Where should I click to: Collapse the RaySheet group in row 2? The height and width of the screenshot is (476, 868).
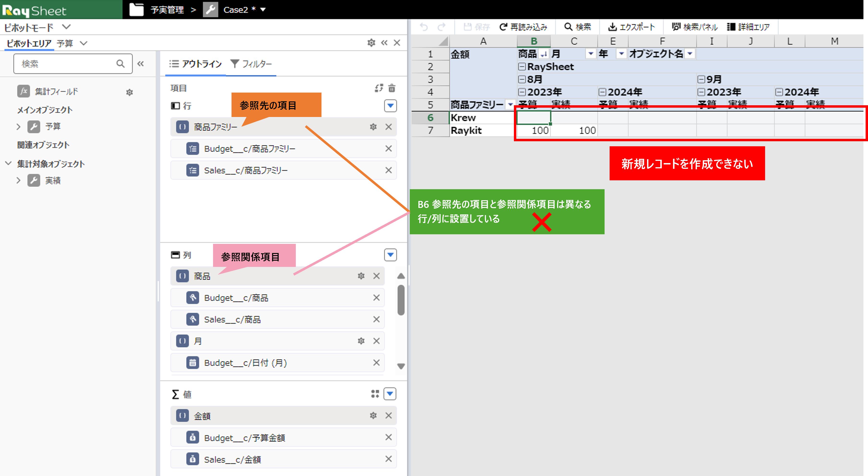[522, 67]
